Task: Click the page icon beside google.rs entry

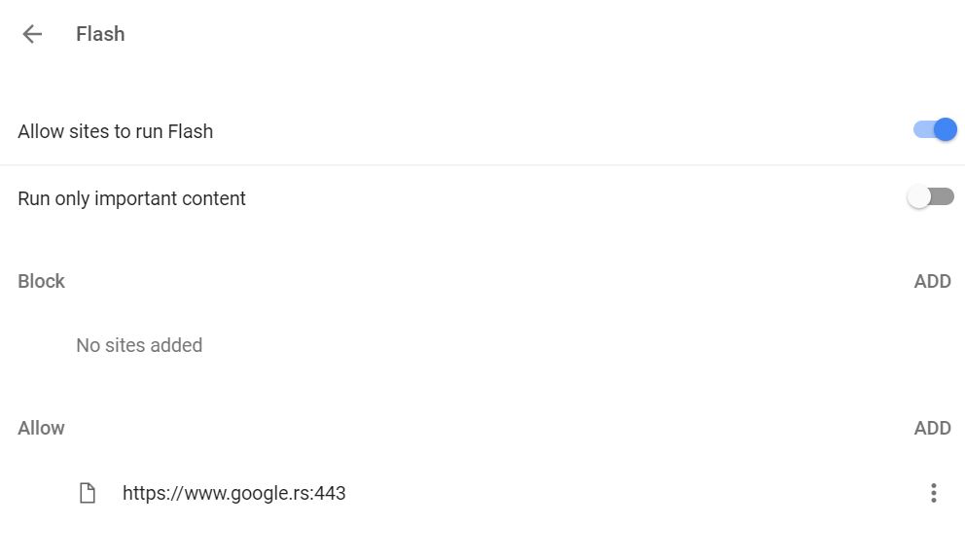Action: (x=88, y=493)
